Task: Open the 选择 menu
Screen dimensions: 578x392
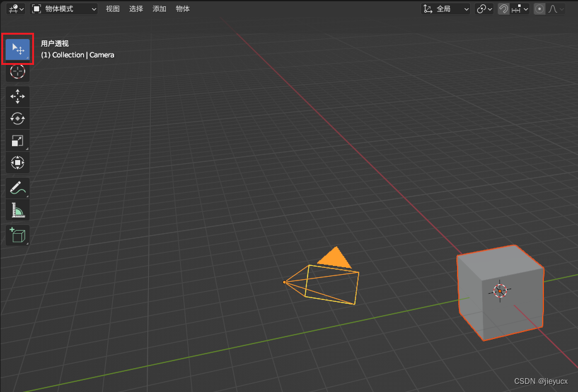Action: 136,9
